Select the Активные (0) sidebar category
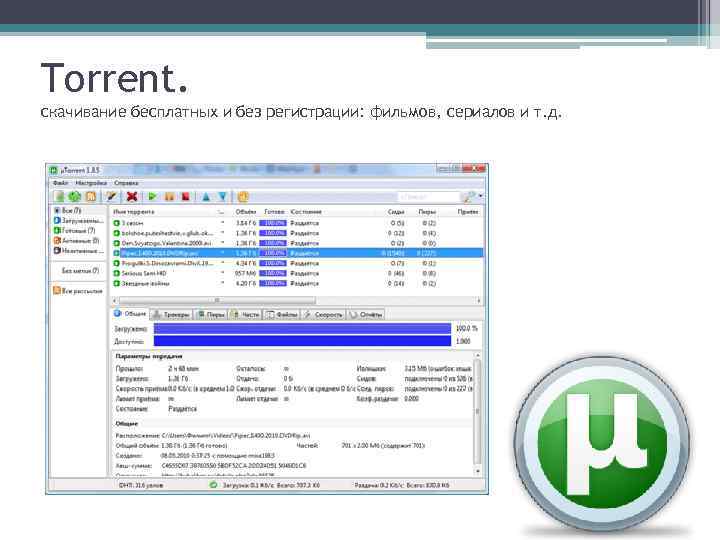The height and width of the screenshot is (540, 720). click(x=76, y=241)
